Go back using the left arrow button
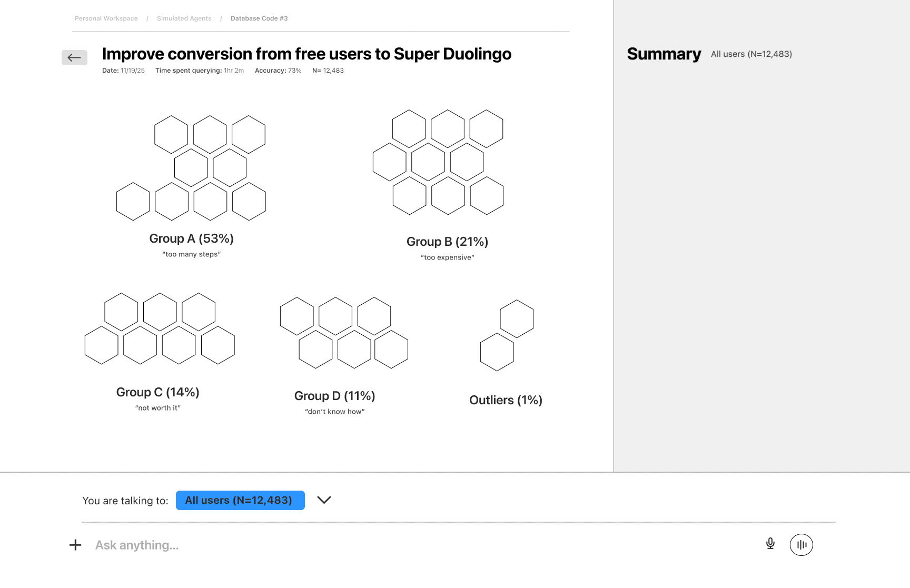This screenshot has height=588, width=910. click(74, 57)
